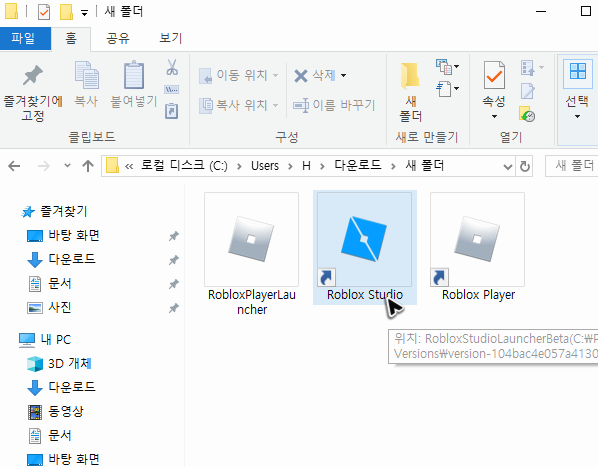This screenshot has width=598, height=467.
Task: Open the address bar history dropdown
Action: 508,167
